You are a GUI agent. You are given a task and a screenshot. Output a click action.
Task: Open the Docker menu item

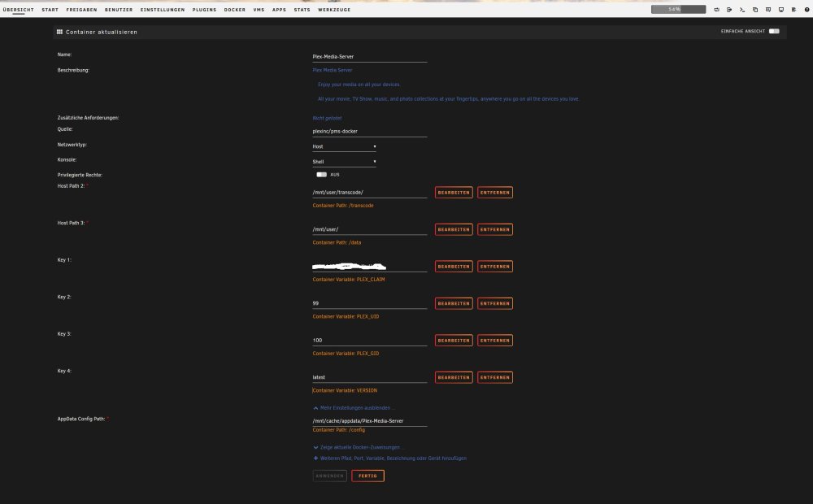click(235, 10)
